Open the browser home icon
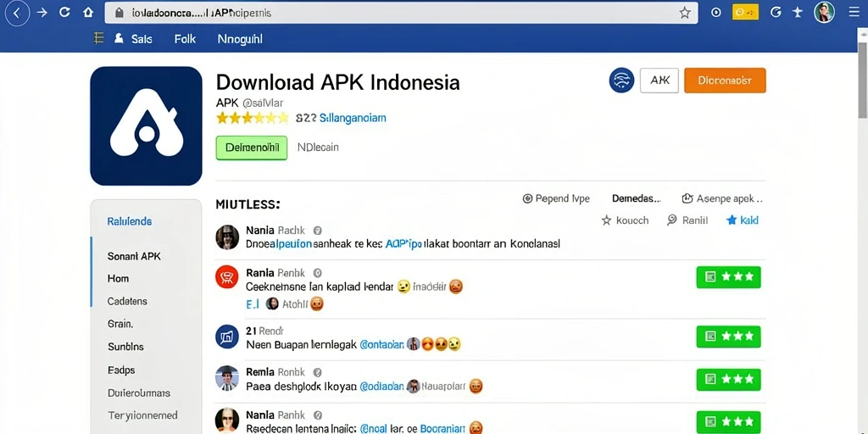Viewport: 868px width, 434px height. tap(88, 13)
